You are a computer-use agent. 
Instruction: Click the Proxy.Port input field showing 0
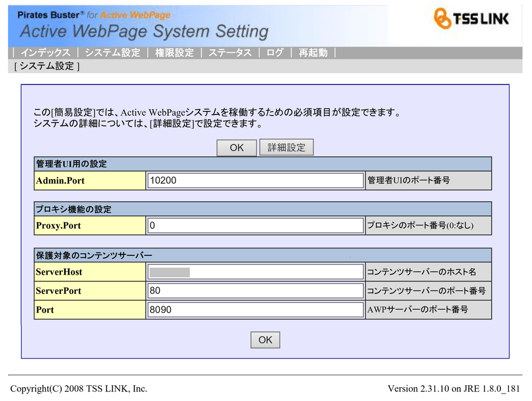(255, 225)
